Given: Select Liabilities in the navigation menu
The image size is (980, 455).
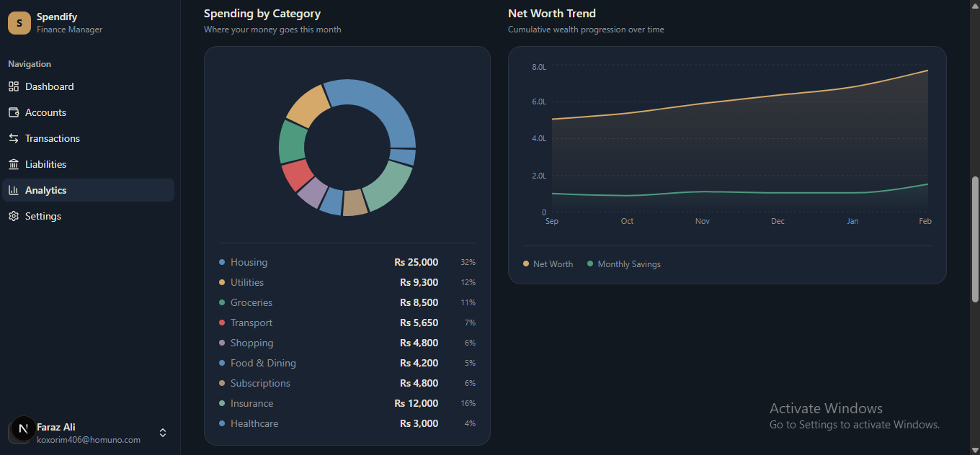Looking at the screenshot, I should 45,164.
